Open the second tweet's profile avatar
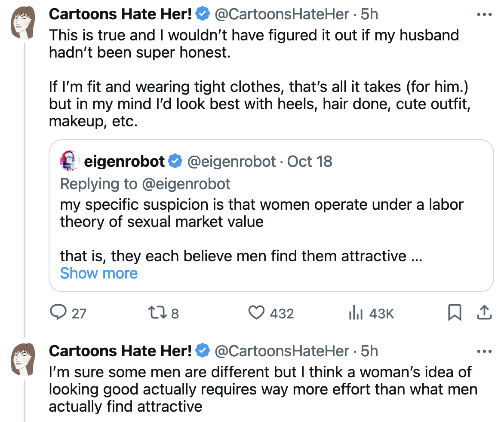 click(x=23, y=359)
